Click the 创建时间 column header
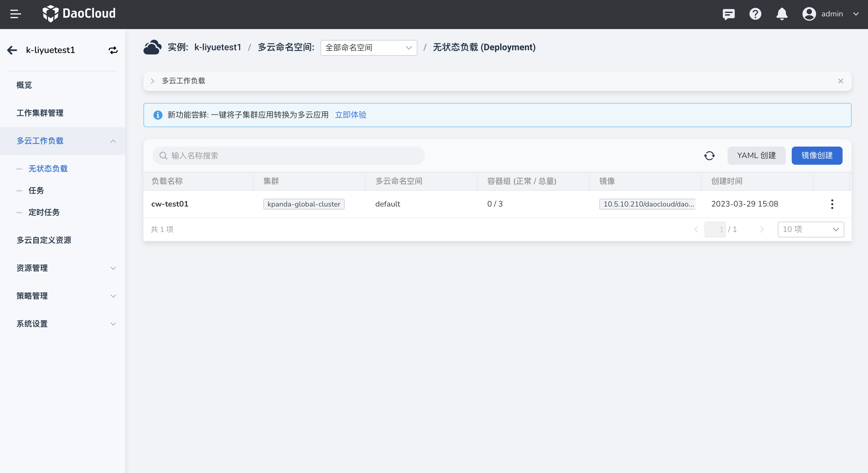This screenshot has height=473, width=868. [x=726, y=181]
